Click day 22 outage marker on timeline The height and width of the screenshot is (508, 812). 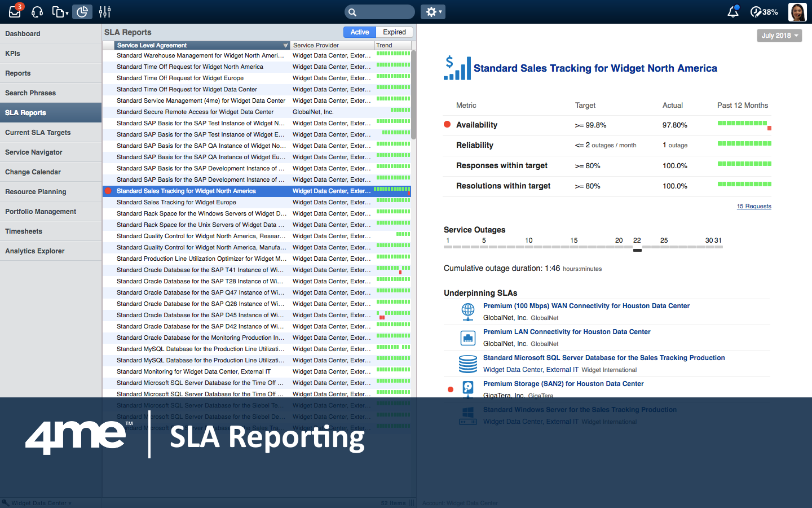coord(637,249)
